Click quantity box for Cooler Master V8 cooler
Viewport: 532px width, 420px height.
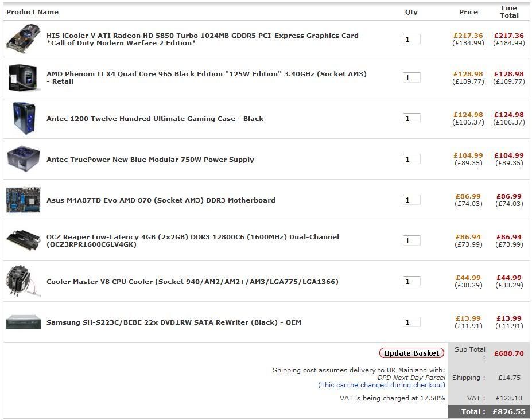tap(411, 282)
